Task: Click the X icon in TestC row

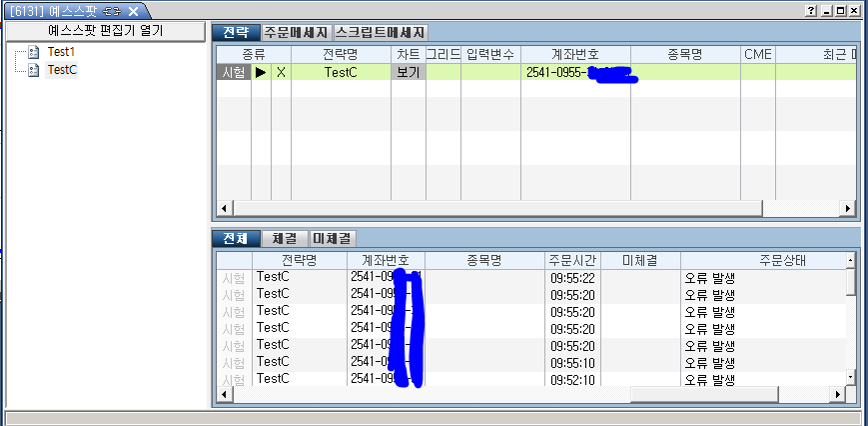Action: 281,73
